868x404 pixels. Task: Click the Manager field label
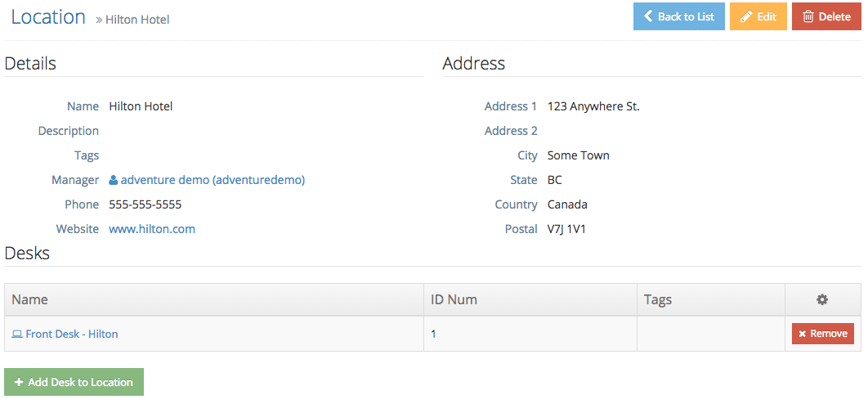(75, 180)
